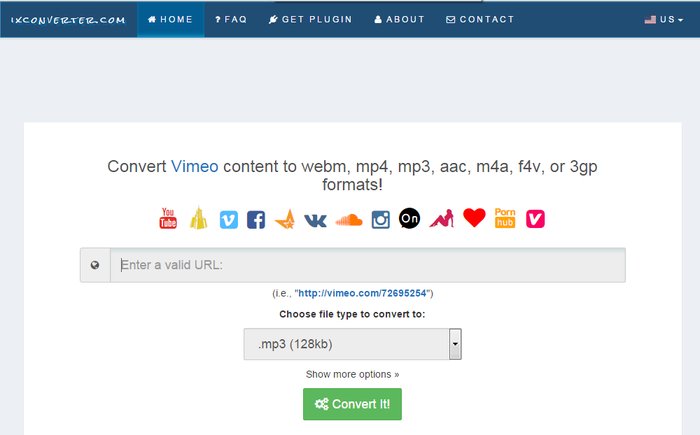Follow the Vimeo link in heading

click(195, 166)
